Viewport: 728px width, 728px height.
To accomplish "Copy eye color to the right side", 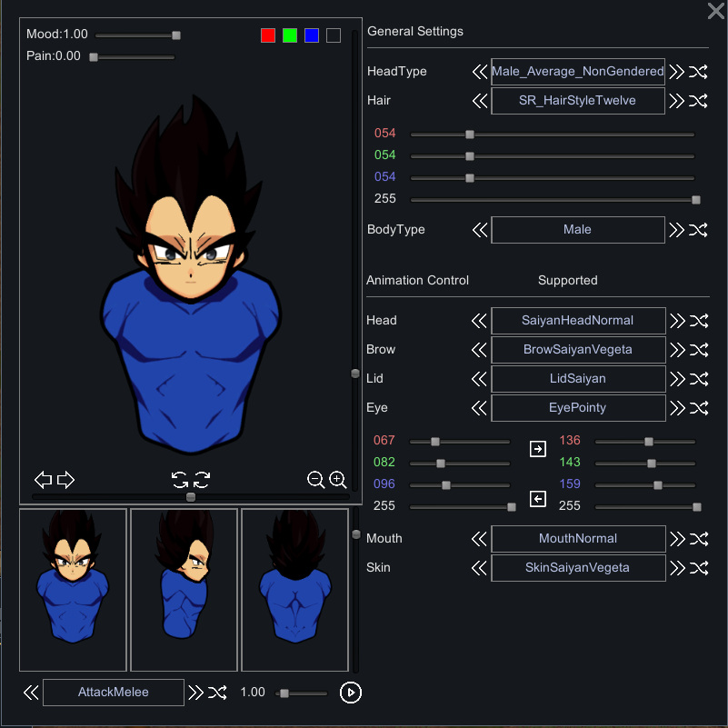I will (538, 449).
